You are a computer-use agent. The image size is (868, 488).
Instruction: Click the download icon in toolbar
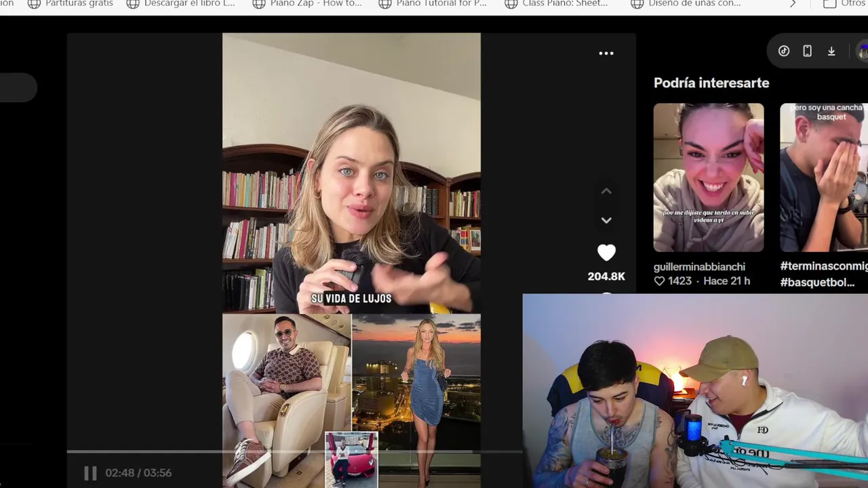coord(831,51)
